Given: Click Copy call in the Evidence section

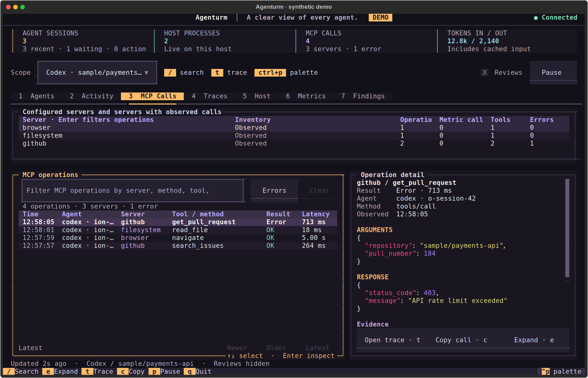Looking at the screenshot, I should (461, 340).
